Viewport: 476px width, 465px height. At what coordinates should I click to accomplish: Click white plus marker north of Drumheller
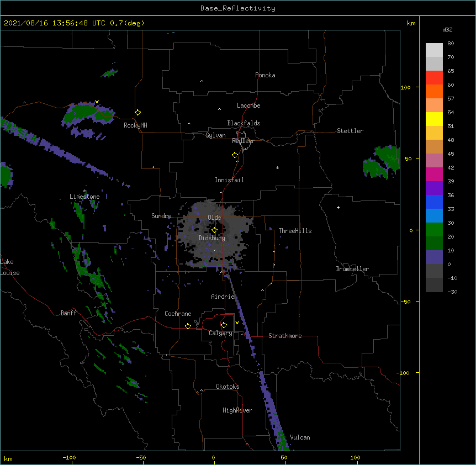pyautogui.click(x=338, y=207)
